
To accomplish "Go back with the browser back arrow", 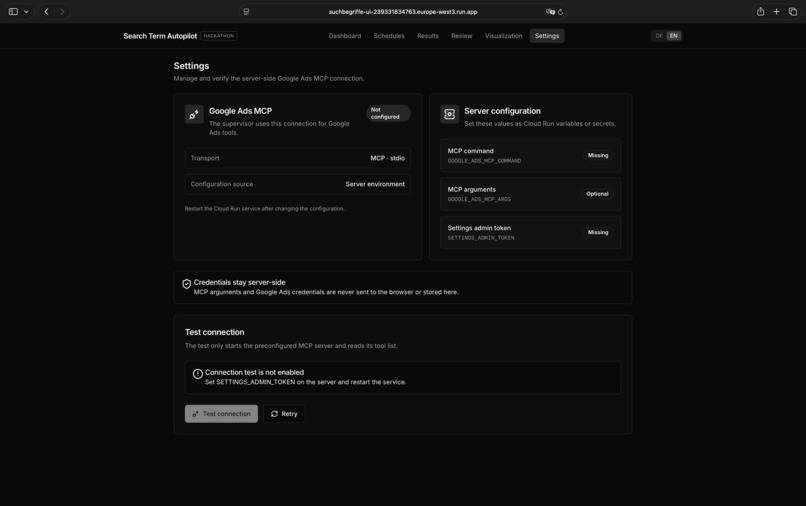I will coord(46,11).
